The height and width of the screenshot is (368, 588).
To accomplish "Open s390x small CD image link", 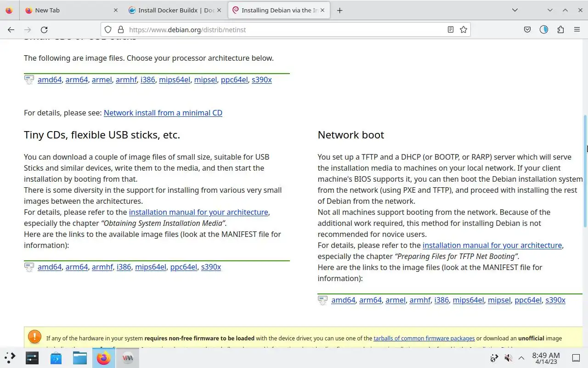I will coord(262,80).
